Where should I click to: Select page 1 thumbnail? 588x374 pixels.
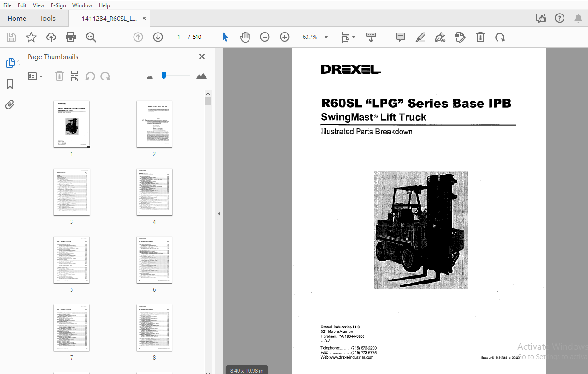coord(72,124)
